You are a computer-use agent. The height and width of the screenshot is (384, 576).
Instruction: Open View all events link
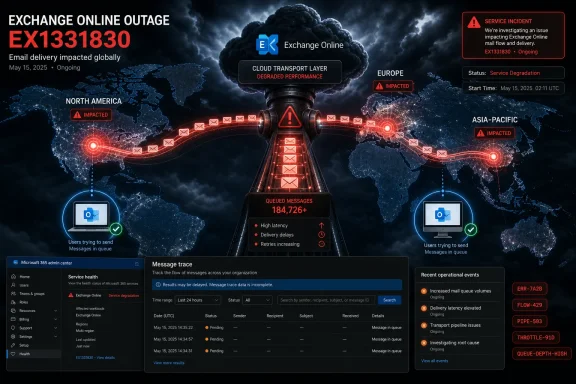[434, 361]
